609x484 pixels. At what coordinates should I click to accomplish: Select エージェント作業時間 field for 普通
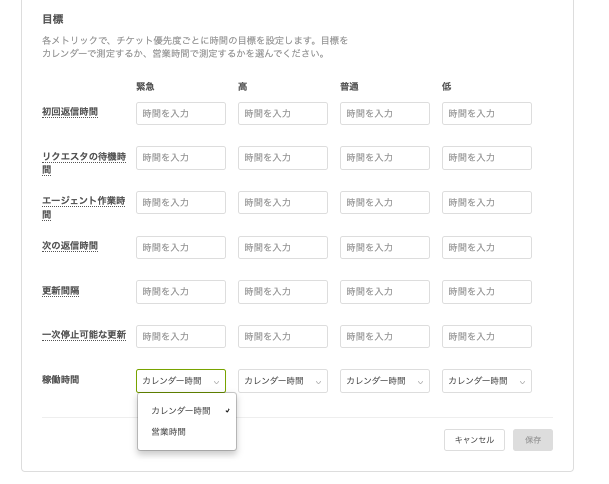(385, 202)
